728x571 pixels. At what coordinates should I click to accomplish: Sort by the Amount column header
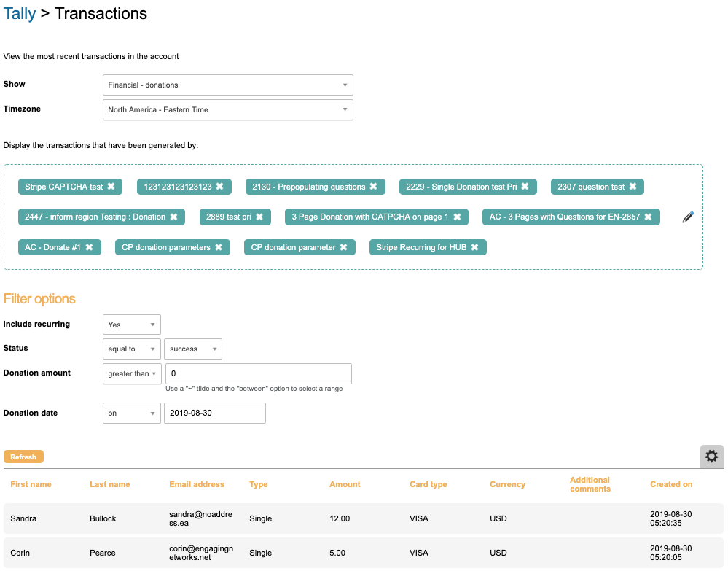click(345, 484)
